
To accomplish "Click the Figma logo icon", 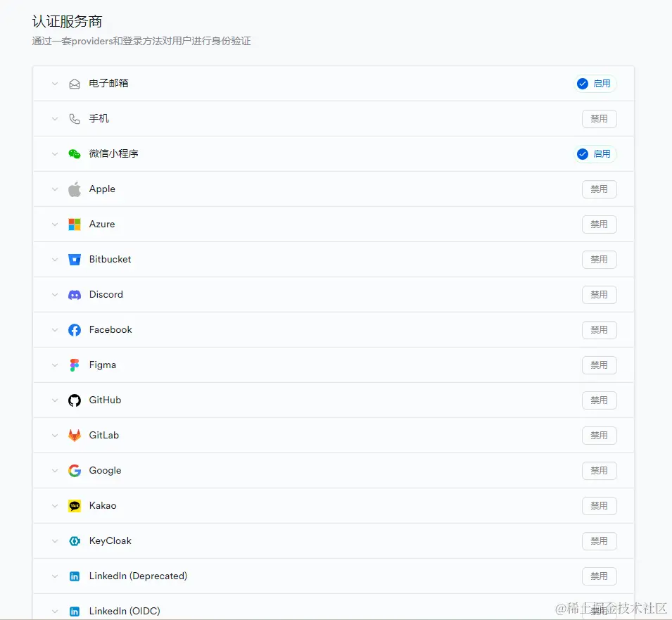I will (75, 365).
